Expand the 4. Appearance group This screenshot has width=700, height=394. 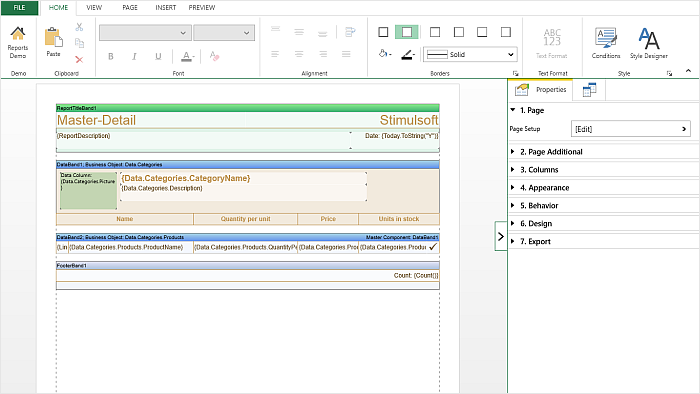coord(513,187)
